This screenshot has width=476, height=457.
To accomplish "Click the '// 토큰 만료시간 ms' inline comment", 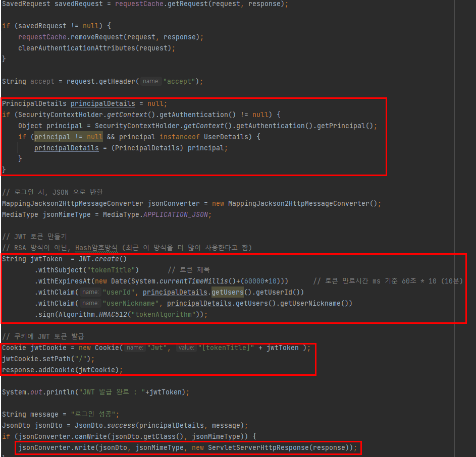I will point(388,281).
